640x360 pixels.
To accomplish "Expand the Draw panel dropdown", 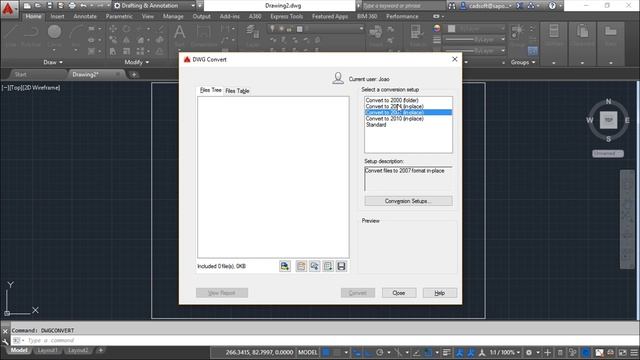I will click(x=53, y=62).
